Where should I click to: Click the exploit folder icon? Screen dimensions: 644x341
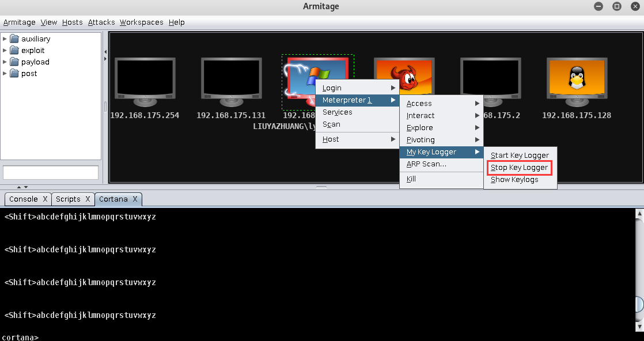[x=15, y=50]
